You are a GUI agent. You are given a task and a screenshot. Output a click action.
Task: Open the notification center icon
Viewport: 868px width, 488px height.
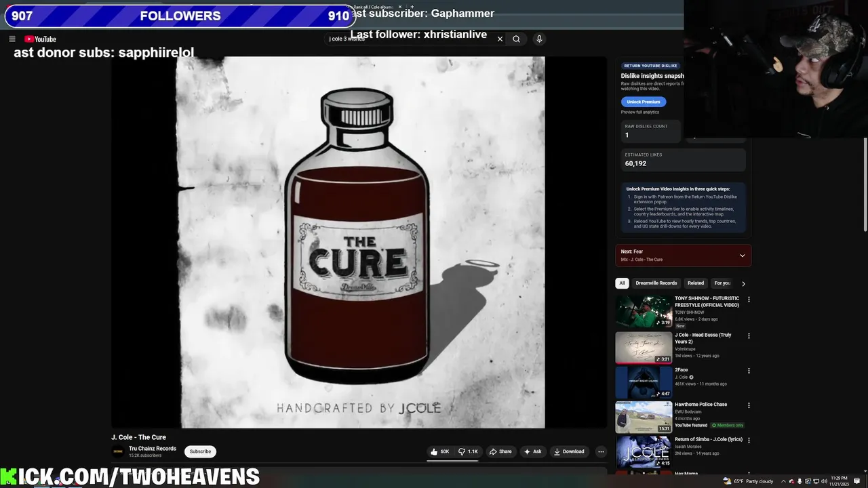click(x=858, y=481)
